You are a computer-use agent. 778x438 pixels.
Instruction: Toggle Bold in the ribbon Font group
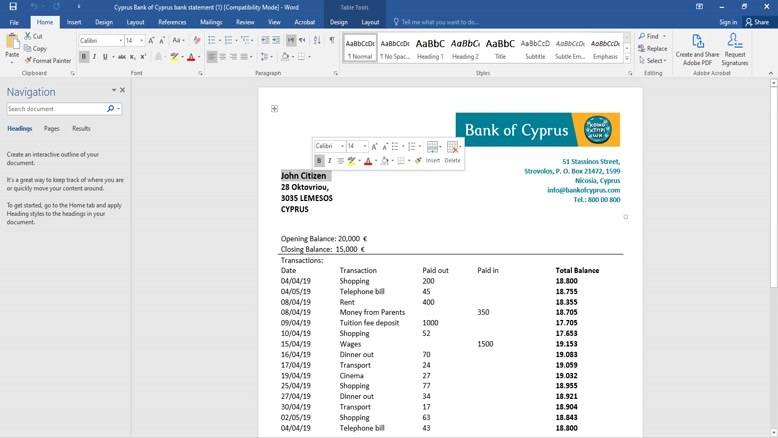tap(84, 57)
